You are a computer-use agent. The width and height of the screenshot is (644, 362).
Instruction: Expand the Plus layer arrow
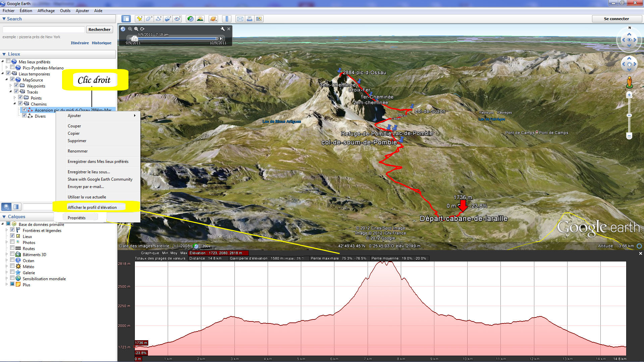point(6,285)
